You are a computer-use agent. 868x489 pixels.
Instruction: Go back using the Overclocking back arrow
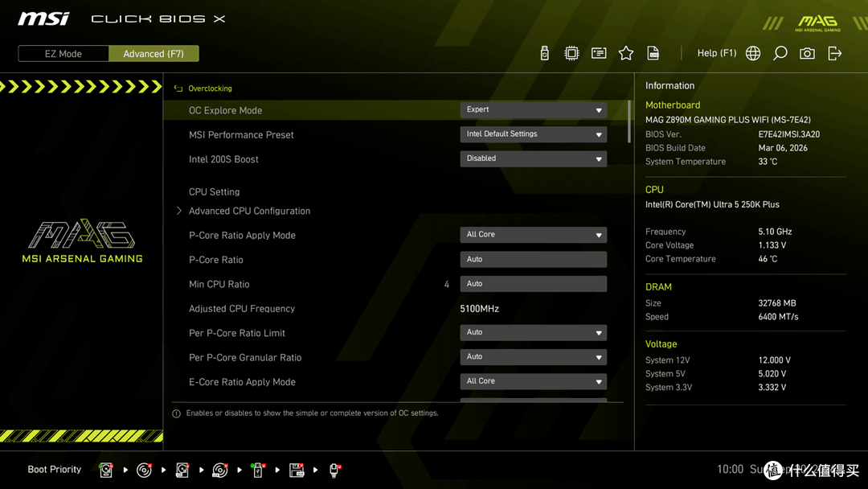[x=178, y=88]
